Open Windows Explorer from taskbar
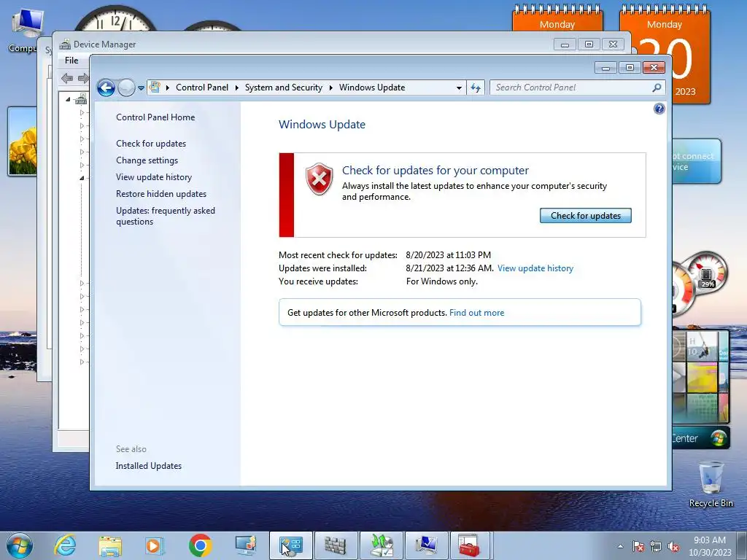The image size is (747, 560). (x=110, y=545)
